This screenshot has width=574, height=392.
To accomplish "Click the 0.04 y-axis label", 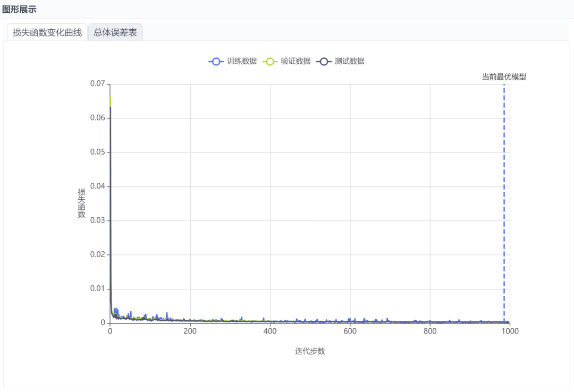I will pos(98,186).
